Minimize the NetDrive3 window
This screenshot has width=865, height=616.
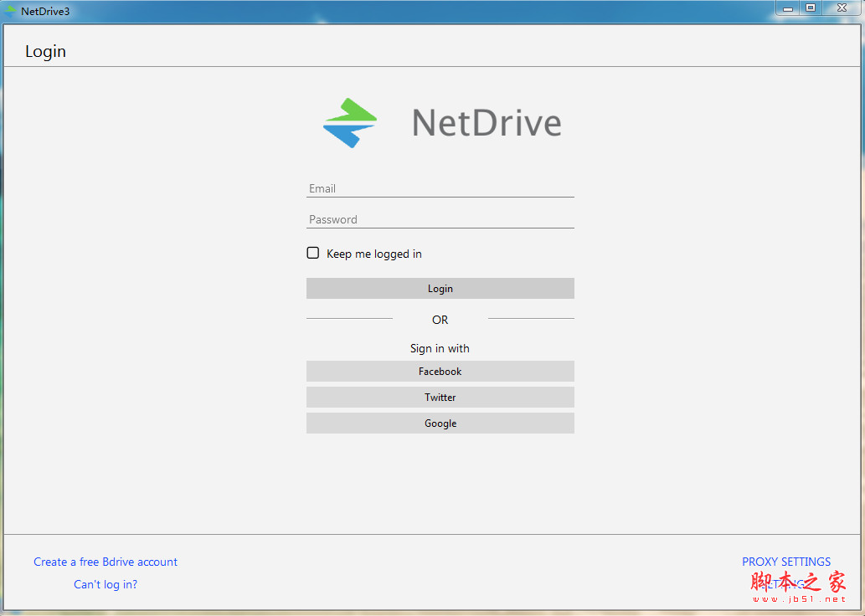tap(788, 8)
